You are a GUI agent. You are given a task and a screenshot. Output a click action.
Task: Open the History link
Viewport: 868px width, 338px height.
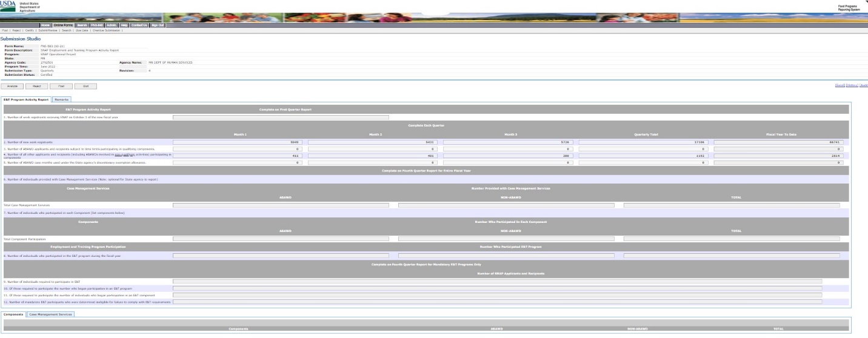(x=852, y=85)
